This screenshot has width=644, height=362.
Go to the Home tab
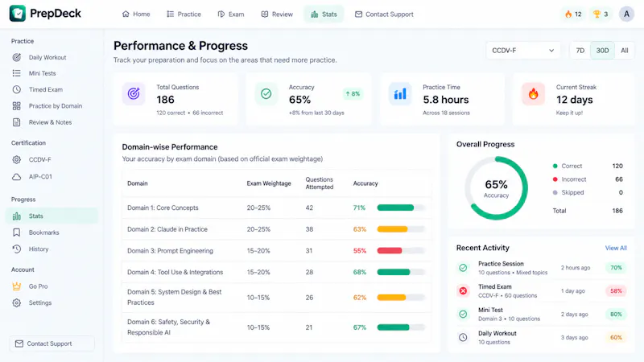(136, 14)
